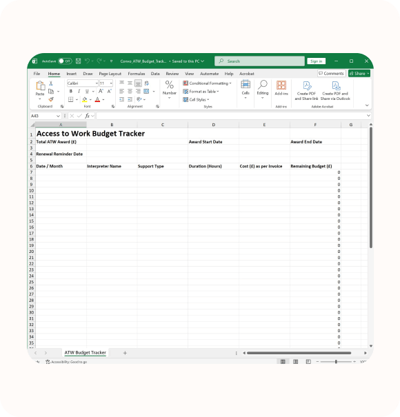Screen dimensions: 400x417
Task: Open the View tab
Action: 189,74
